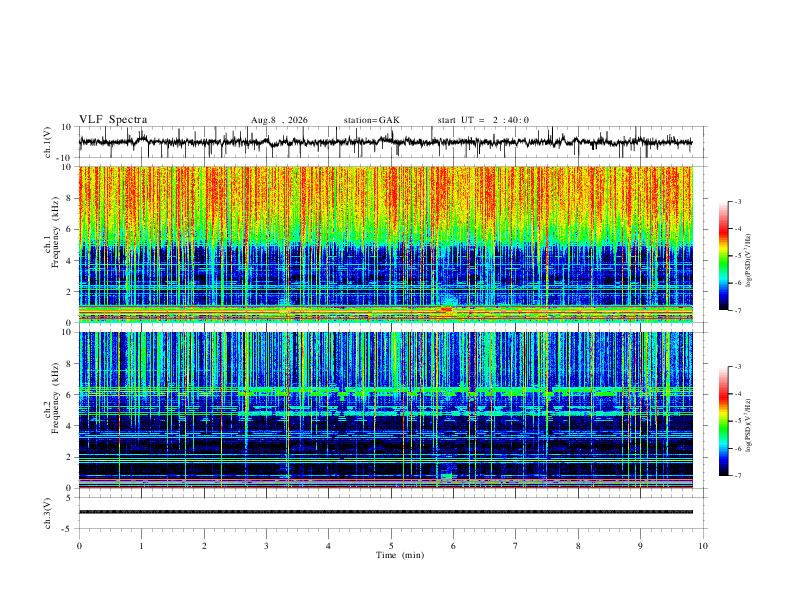
Task: Click the station=GAK label
Action: click(x=371, y=120)
